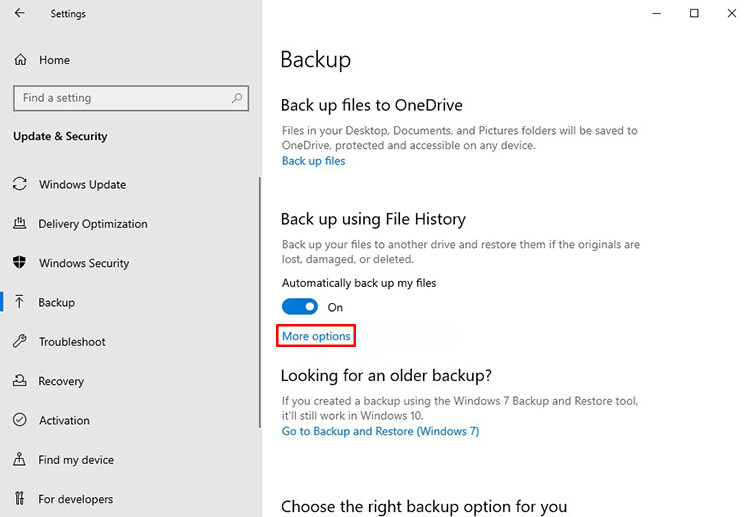Click 'Choose the right backup option' heading
Screen dimensions: 750x517
pyautogui.click(x=424, y=506)
